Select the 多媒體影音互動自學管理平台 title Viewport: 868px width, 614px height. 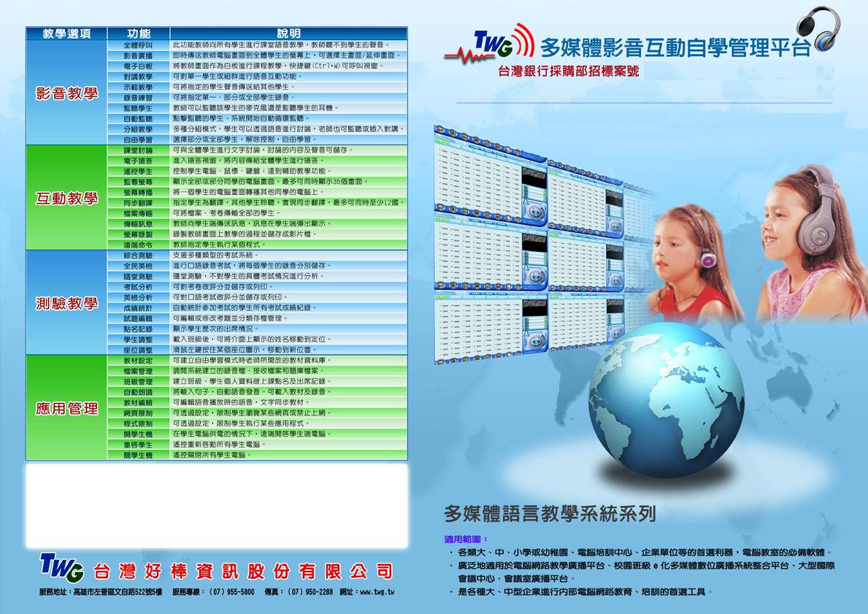(675, 47)
